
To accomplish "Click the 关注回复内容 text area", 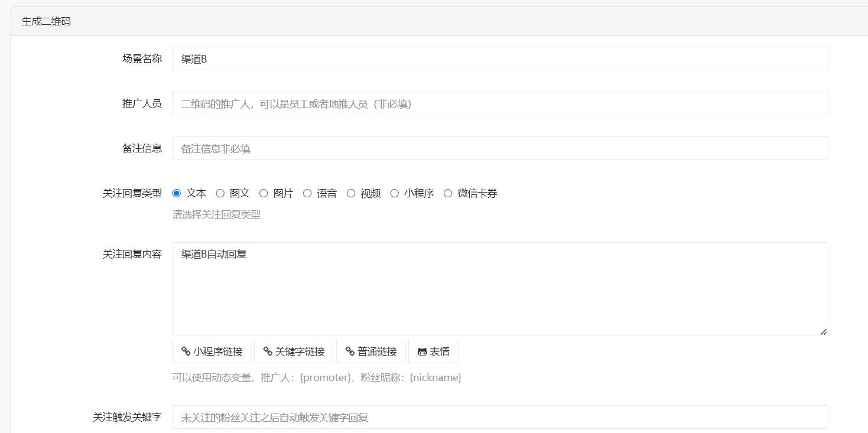I will pyautogui.click(x=499, y=289).
